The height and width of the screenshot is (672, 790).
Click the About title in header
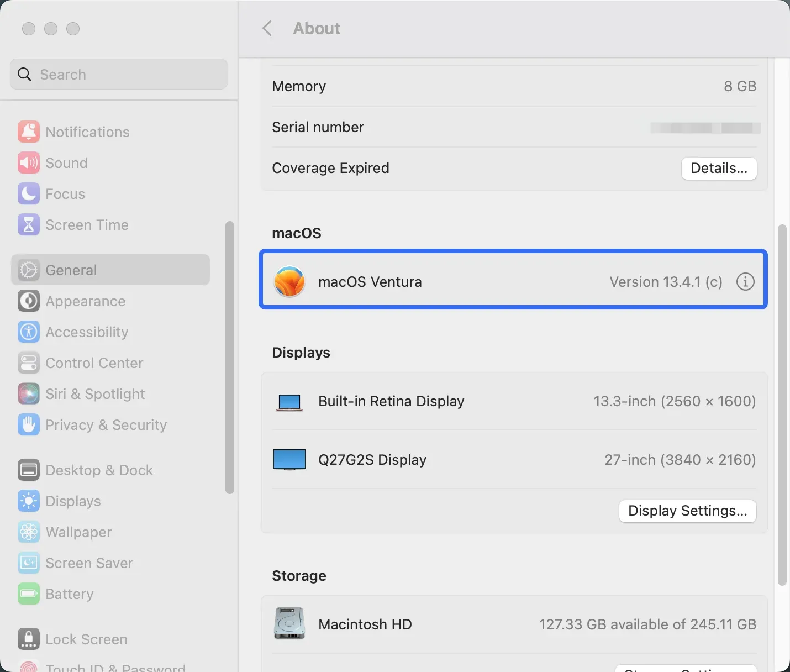[x=317, y=28]
